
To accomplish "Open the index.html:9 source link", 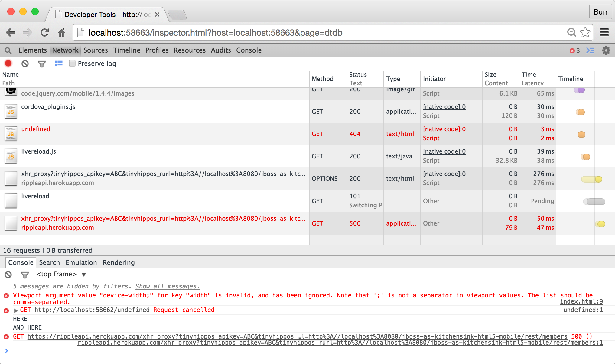I will 581,301.
